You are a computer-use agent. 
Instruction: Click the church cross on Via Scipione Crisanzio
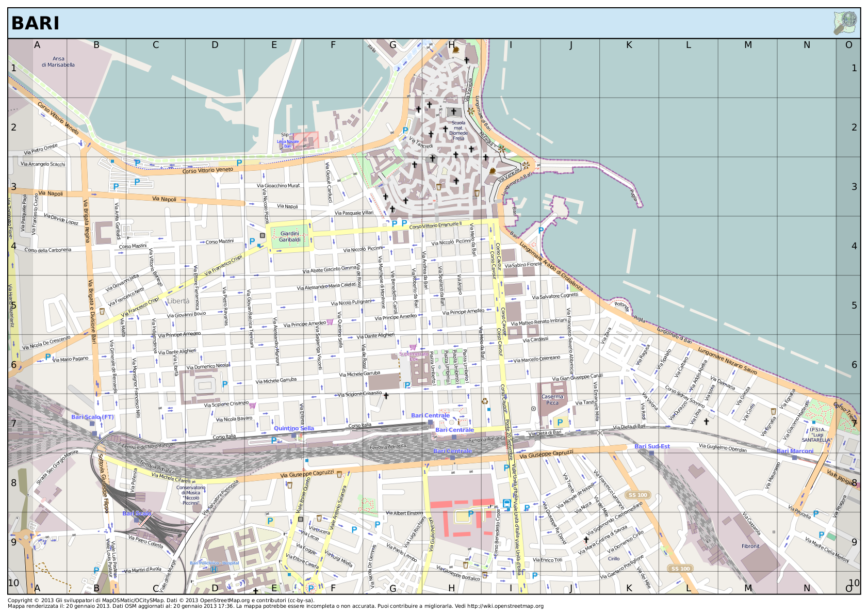[x=386, y=396]
